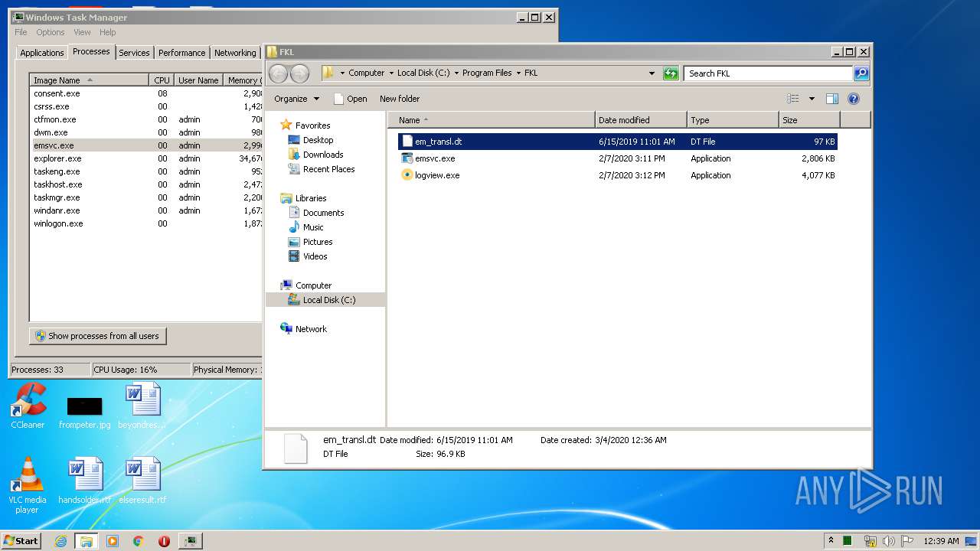
Task: Open Task Manager File menu
Action: pos(21,32)
